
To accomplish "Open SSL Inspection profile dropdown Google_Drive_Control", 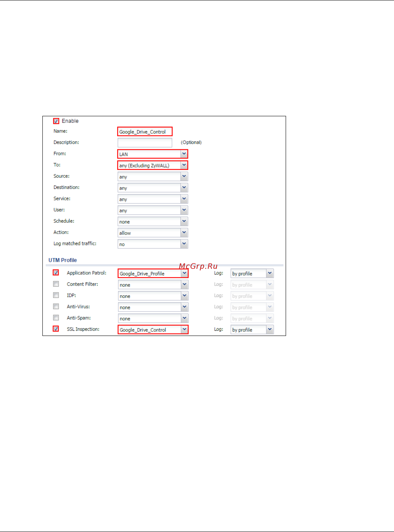I will click(x=153, y=330).
